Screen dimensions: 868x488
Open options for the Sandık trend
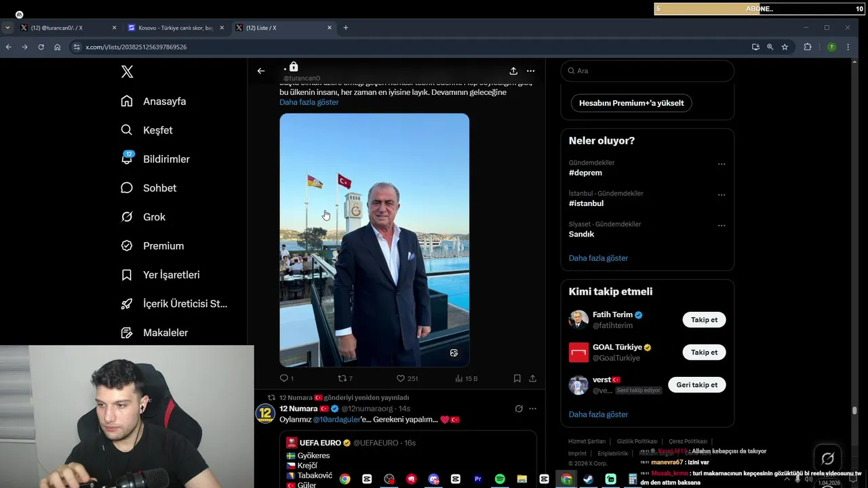tap(722, 225)
